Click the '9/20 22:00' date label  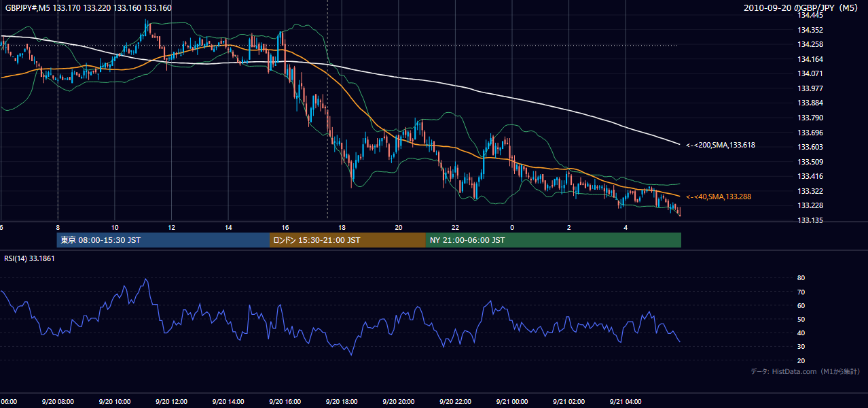[x=454, y=402]
